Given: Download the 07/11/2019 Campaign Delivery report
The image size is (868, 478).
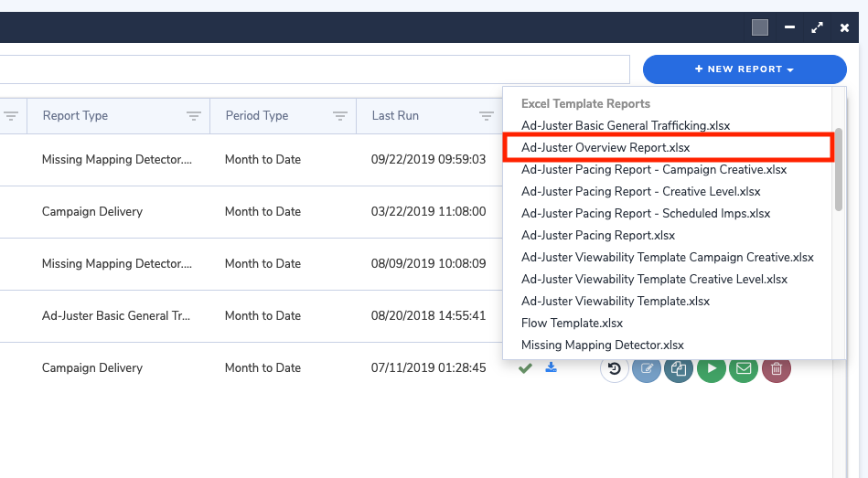Looking at the screenshot, I should [551, 367].
